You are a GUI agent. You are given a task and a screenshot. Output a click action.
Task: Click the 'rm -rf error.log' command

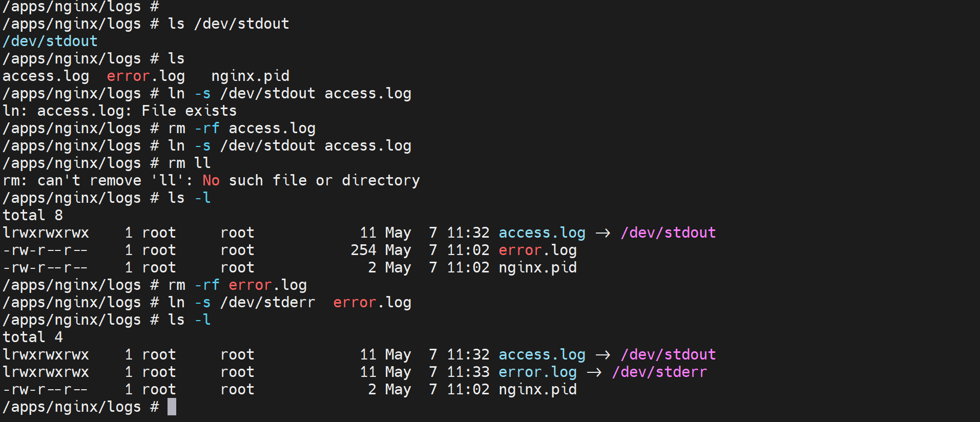pyautogui.click(x=238, y=285)
